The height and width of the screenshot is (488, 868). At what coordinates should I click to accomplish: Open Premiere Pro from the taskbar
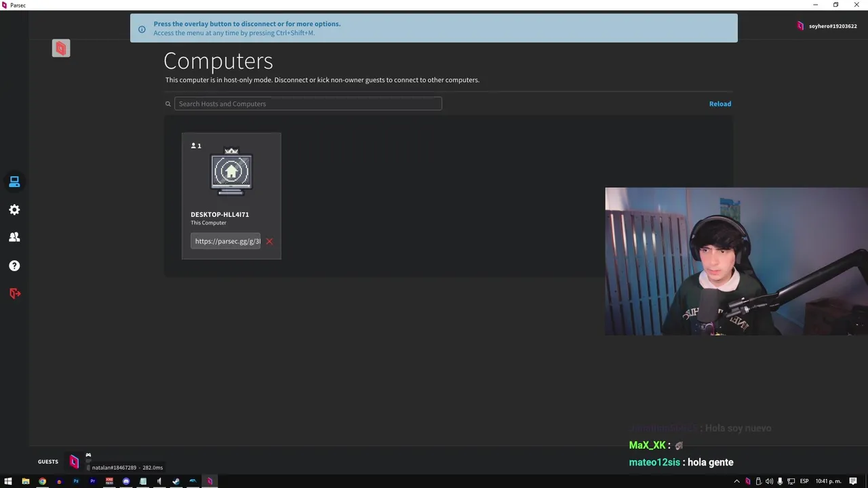click(x=92, y=481)
